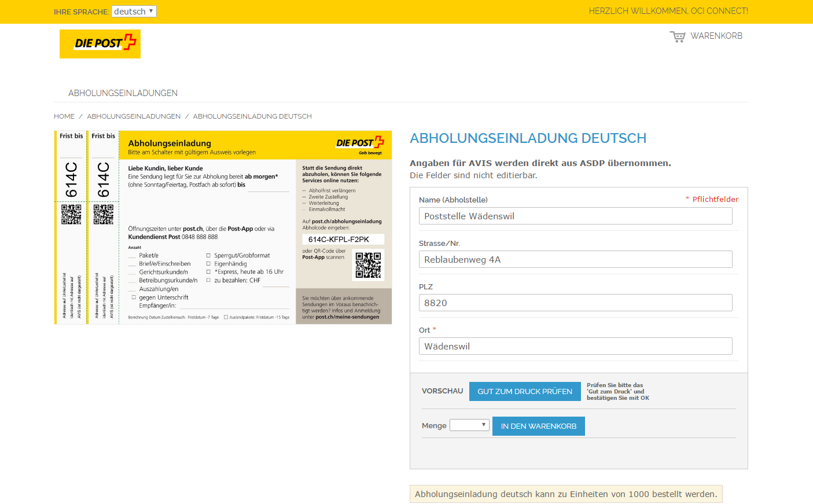Click the 'Angaben für AVIS' info text
Screen dimensions: 813x504
540,163
